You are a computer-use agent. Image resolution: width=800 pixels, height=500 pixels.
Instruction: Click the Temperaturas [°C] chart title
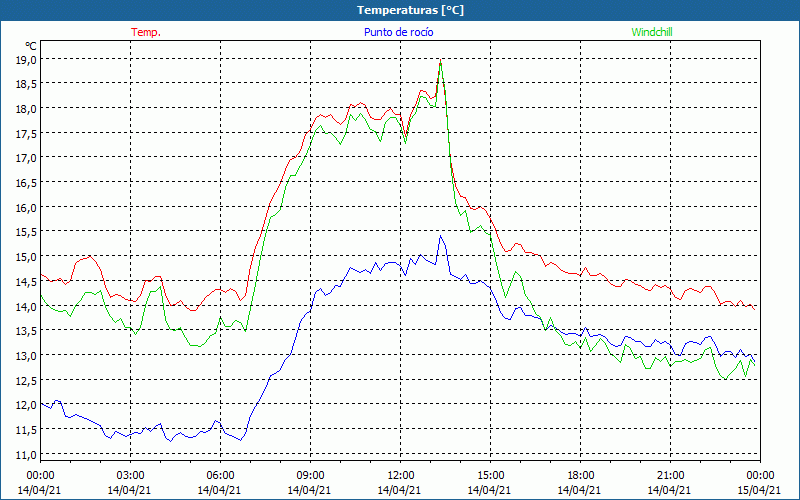[410, 10]
